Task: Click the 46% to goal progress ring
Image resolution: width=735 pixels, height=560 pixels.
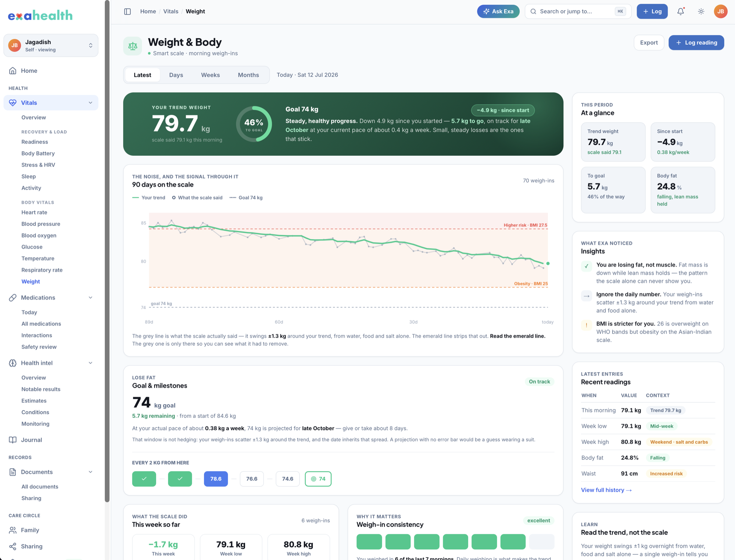Action: [254, 124]
